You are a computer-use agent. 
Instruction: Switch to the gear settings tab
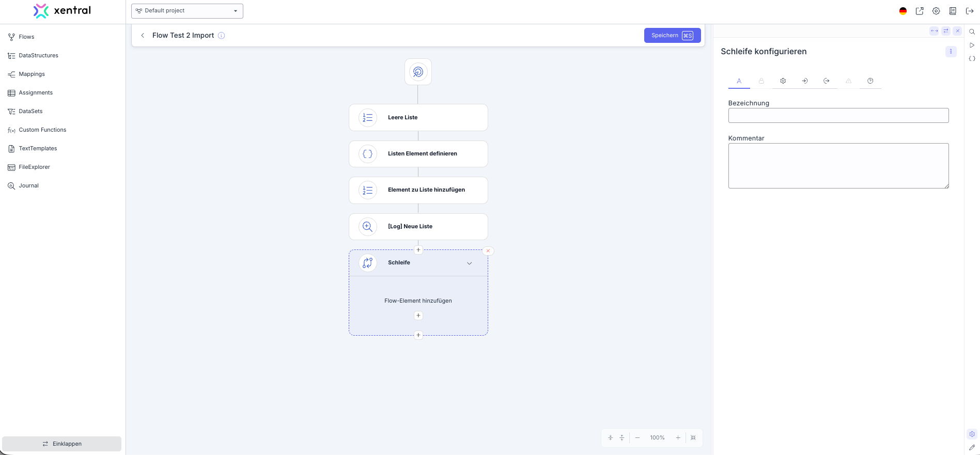coord(783,81)
